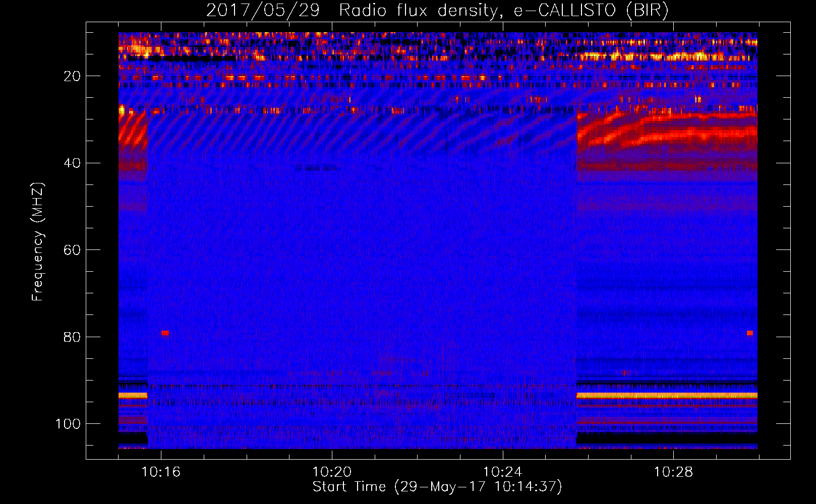Screen dimensions: 816x504
Task: Click the '40' frequency tick label
Action: tap(73, 163)
